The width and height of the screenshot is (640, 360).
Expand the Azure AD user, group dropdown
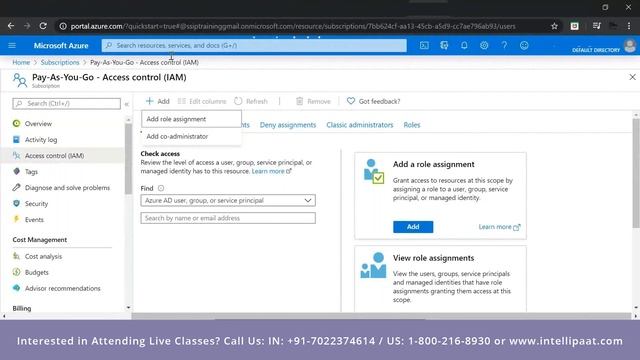point(228,200)
